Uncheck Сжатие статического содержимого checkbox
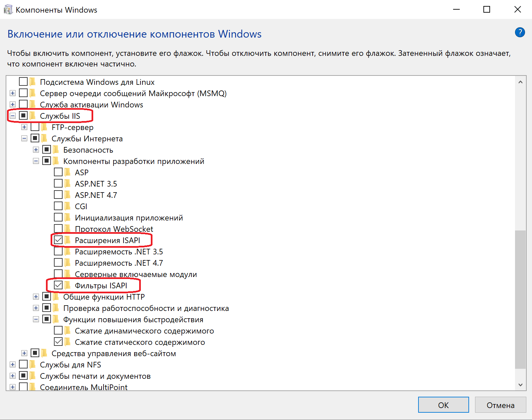This screenshot has width=532, height=420. 58,342
